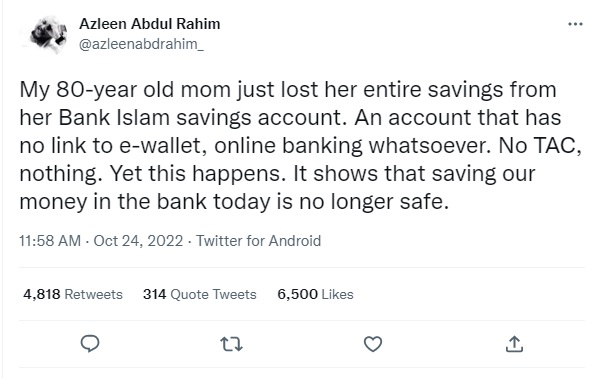600x378 pixels.
Task: Open Azleen Abdul Rahim's profile picture
Action: (48, 34)
